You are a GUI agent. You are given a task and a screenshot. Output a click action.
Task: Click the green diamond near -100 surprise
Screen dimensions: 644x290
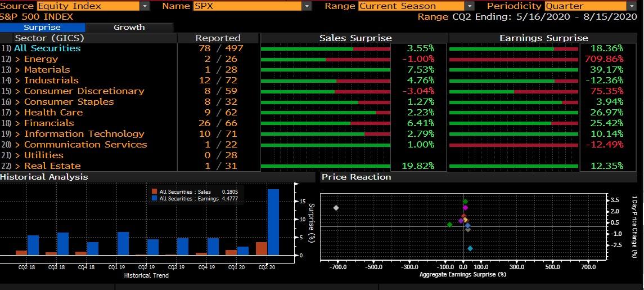tap(449, 224)
